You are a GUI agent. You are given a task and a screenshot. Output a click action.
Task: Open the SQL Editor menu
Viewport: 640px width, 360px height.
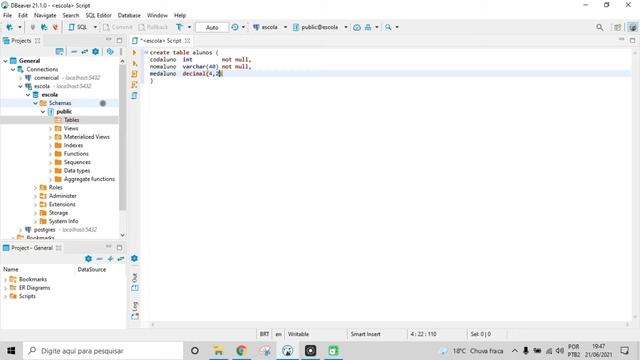(98, 15)
